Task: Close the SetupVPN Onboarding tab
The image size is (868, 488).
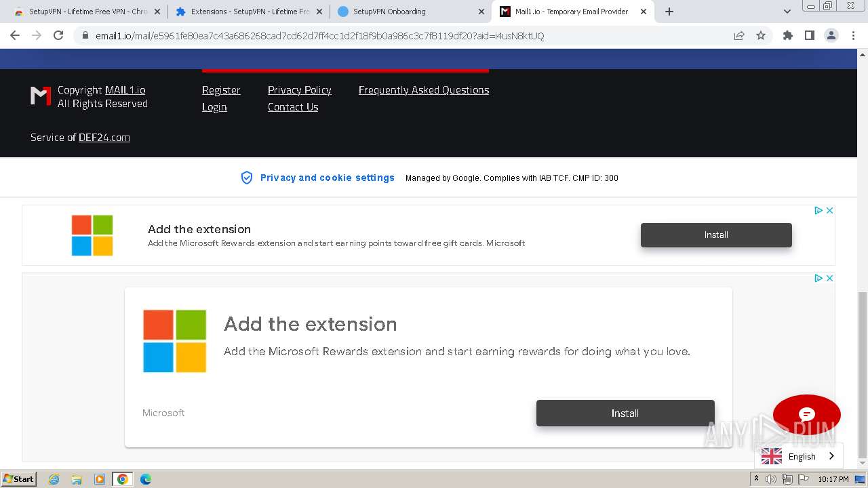Action: point(481,12)
